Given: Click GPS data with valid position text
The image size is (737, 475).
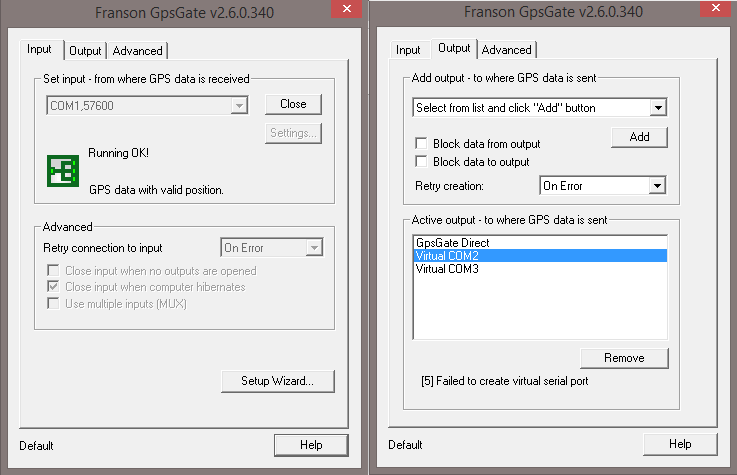Looking at the screenshot, I should (156, 190).
